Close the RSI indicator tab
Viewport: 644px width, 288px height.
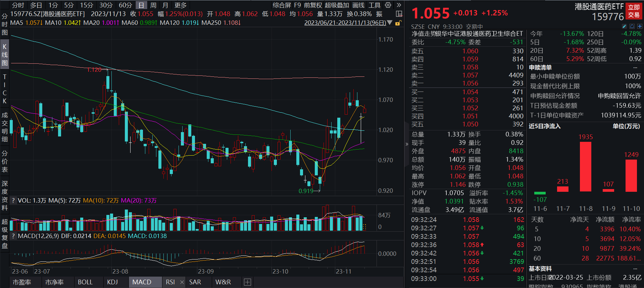(182, 282)
